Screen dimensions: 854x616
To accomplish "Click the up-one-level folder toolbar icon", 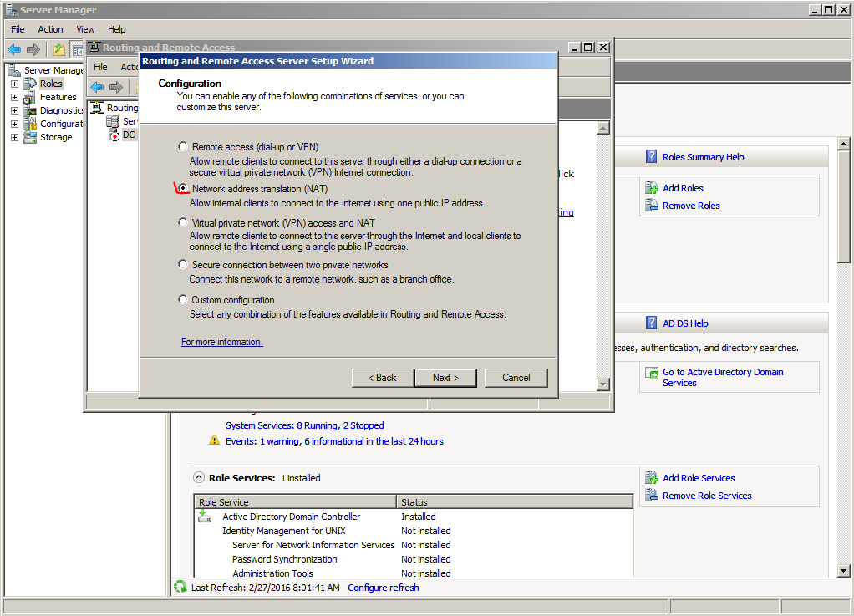I will tap(58, 50).
